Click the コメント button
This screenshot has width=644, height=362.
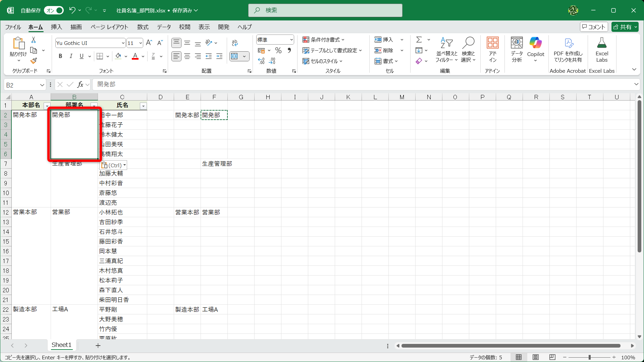click(594, 27)
